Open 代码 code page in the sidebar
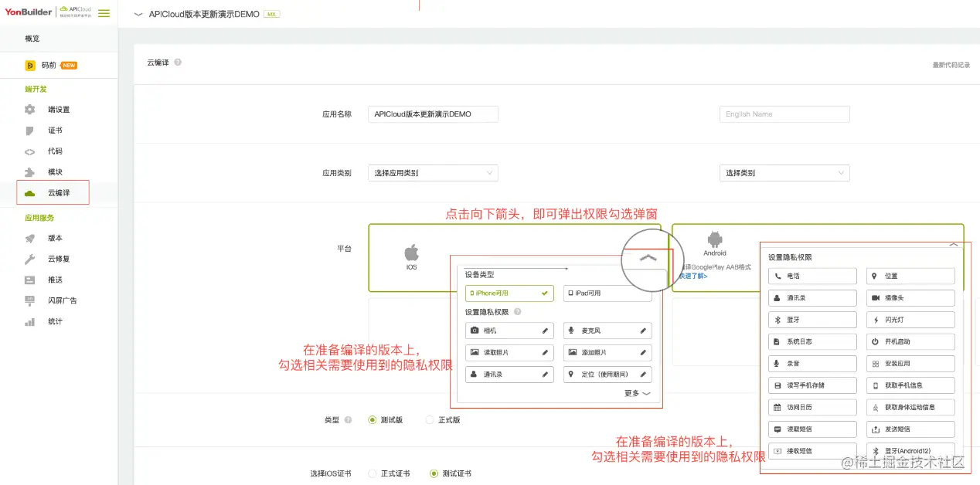This screenshot has width=980, height=485. pos(55,151)
